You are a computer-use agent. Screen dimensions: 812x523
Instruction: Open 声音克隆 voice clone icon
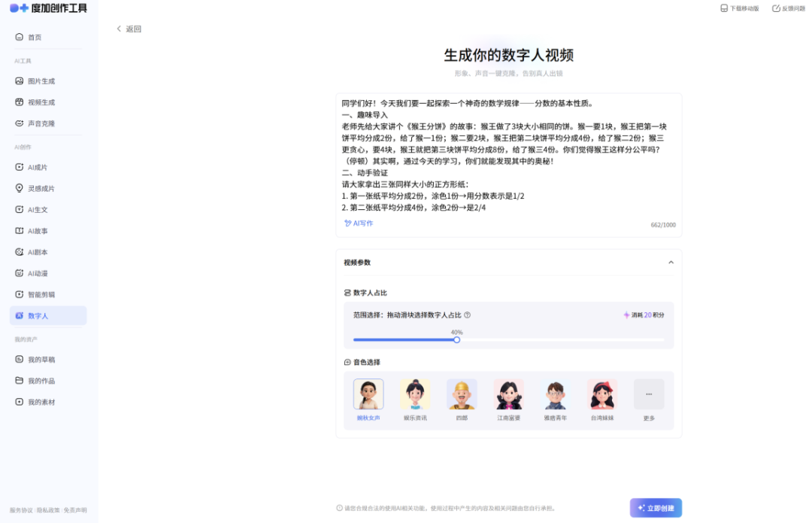click(x=19, y=123)
